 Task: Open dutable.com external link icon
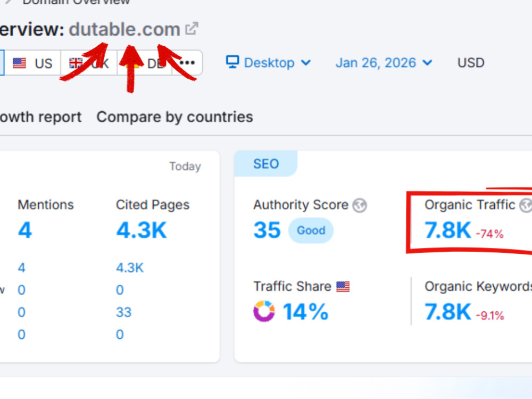pyautogui.click(x=192, y=29)
